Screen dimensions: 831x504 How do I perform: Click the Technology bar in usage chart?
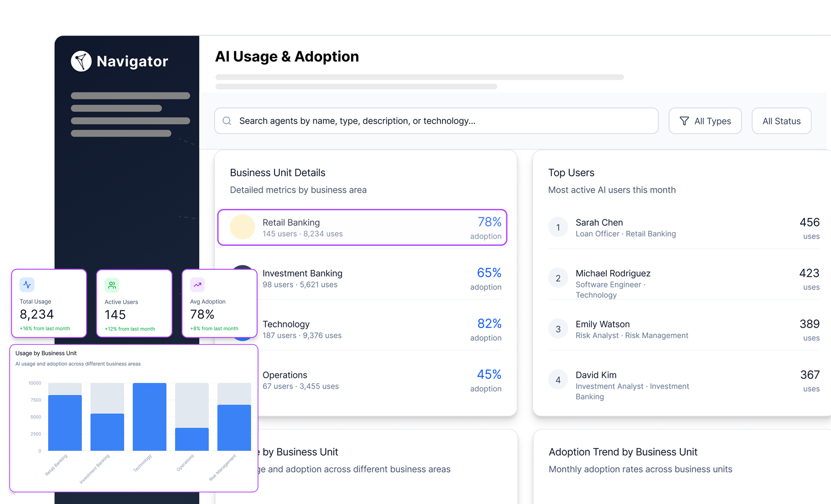150,417
